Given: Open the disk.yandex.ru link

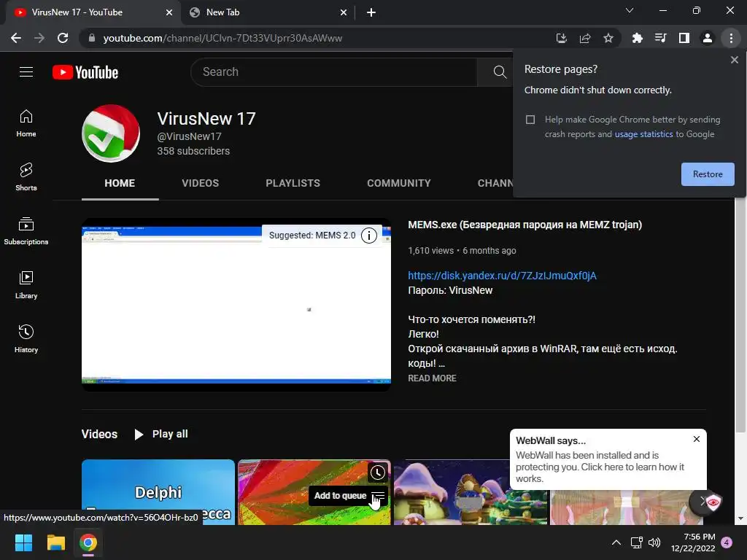Looking at the screenshot, I should pos(502,276).
